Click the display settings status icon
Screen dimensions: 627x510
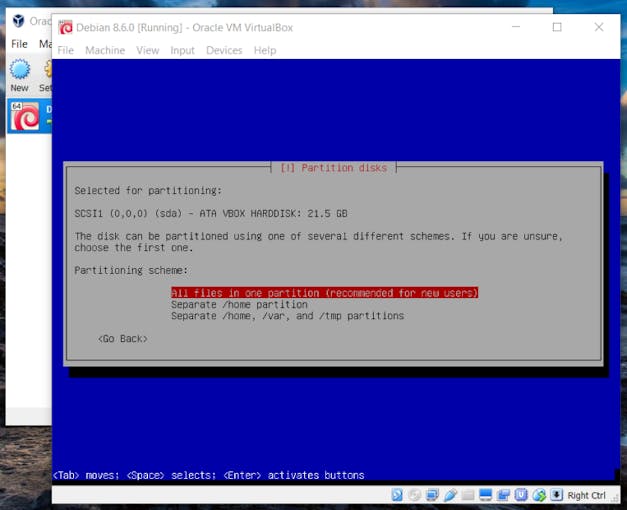pos(485,495)
